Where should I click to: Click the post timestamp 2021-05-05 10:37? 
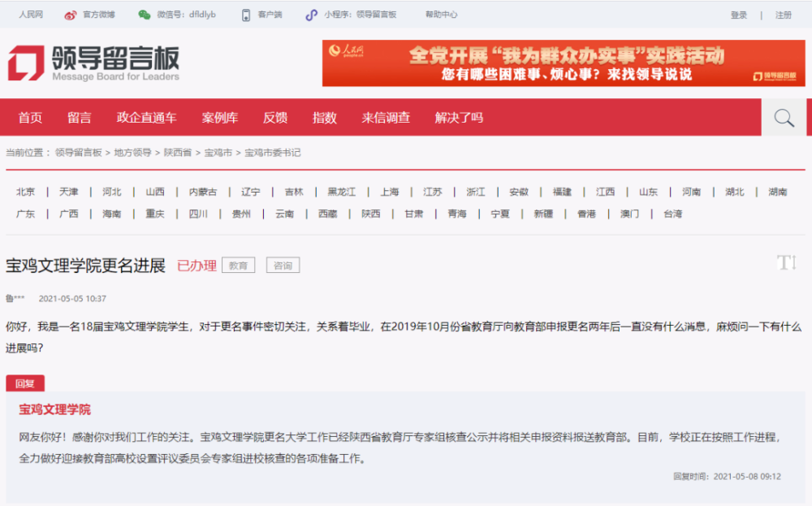pos(72,299)
